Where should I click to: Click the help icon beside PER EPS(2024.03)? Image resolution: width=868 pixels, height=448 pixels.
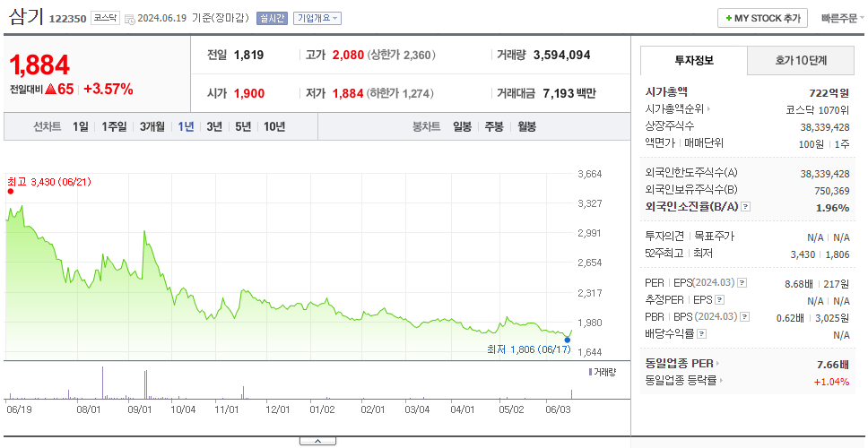pyautogui.click(x=742, y=282)
